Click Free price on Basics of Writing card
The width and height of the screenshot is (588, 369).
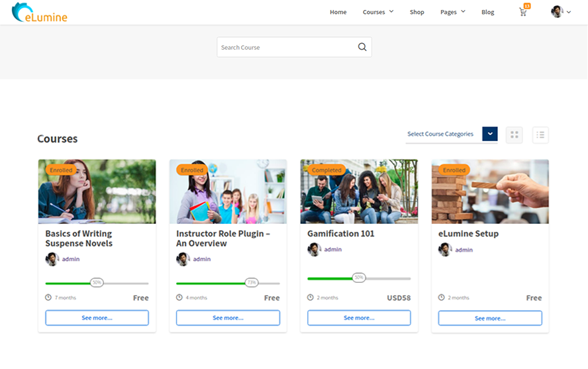[x=141, y=297]
